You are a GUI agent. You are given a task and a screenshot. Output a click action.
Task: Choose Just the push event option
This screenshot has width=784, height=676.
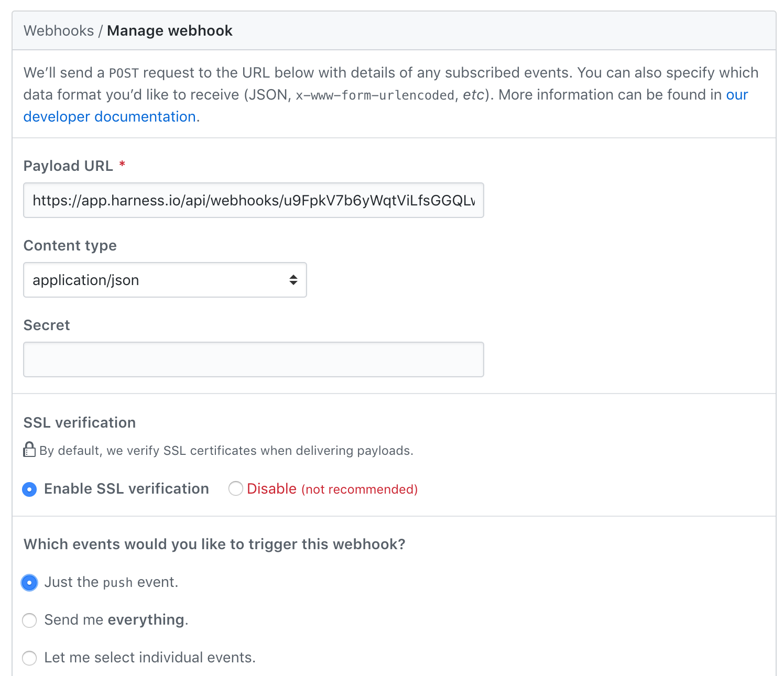[29, 583]
